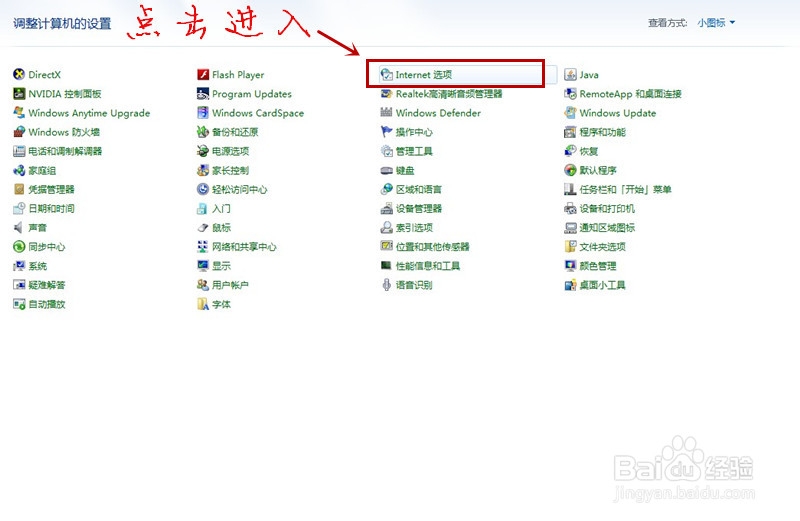Click the 桌面小工具 link
The image size is (800, 521).
(x=603, y=285)
